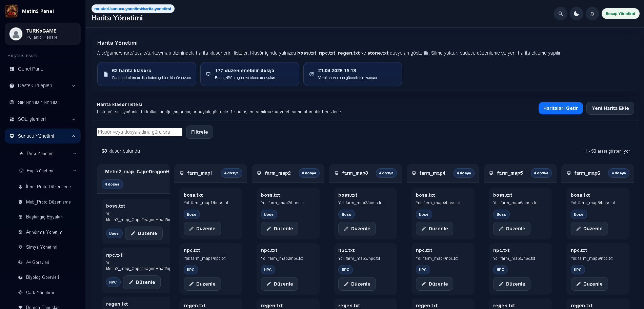The width and height of the screenshot is (644, 309).
Task: Click Biyolog Görevleri icon
Action: [20, 277]
